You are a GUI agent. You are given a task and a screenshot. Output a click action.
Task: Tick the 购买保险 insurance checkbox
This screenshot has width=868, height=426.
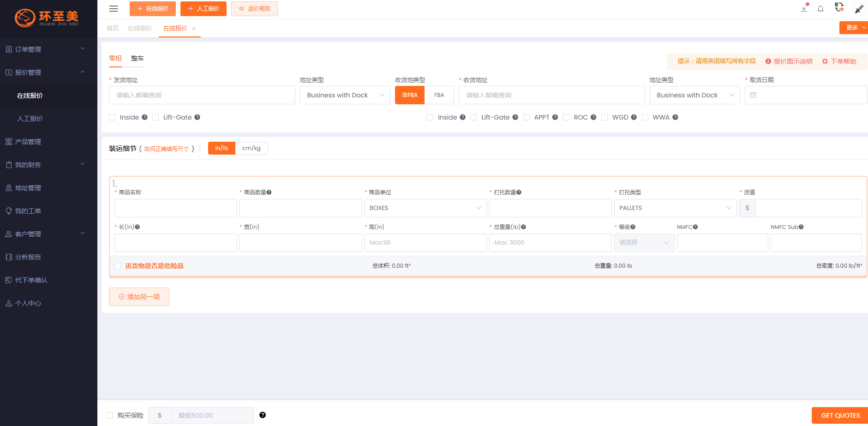tap(110, 415)
